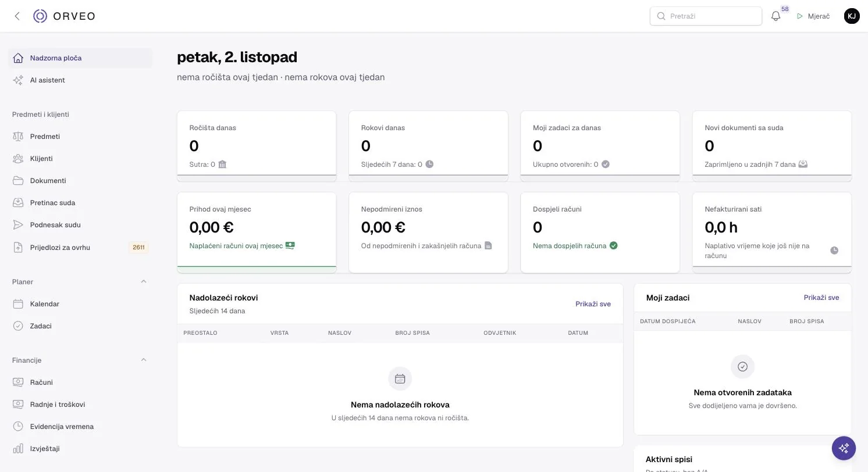
Task: Click the BROJ SPISA header in Moji zadaci
Action: [x=806, y=321]
